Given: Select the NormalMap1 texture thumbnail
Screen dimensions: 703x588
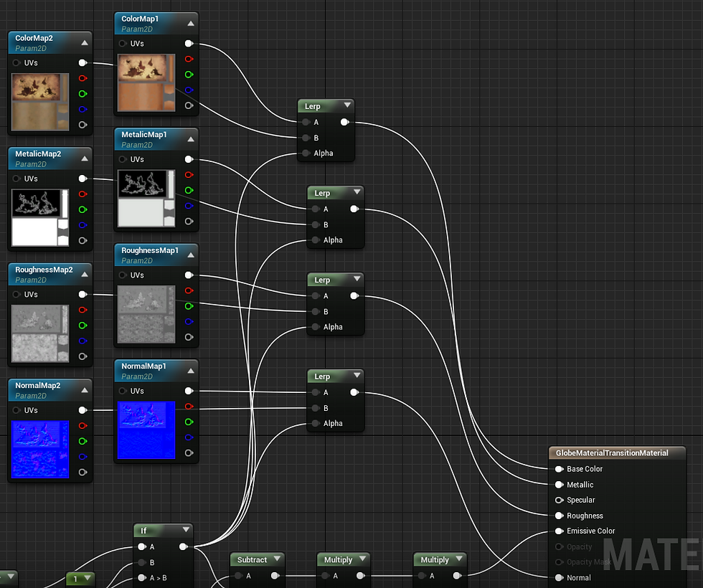Looking at the screenshot, I should tap(146, 430).
